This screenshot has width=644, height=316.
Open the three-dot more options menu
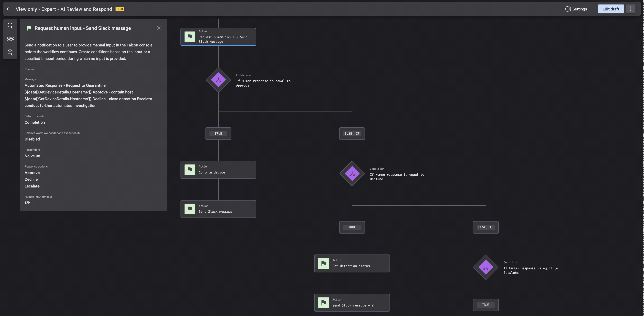click(x=630, y=9)
